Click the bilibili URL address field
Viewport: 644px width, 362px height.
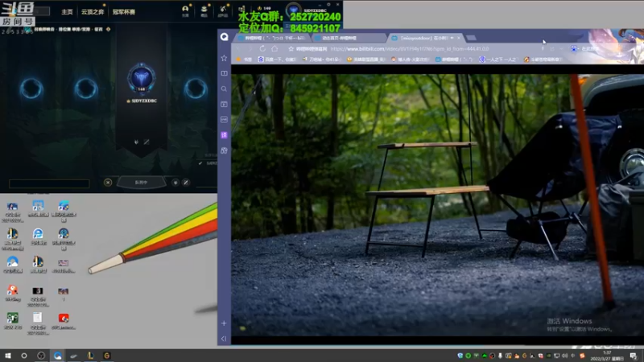(x=410, y=49)
